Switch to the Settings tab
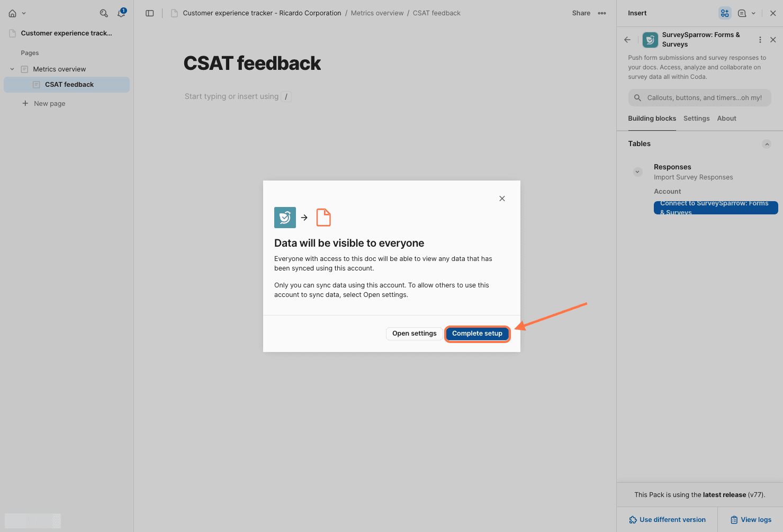 point(696,119)
